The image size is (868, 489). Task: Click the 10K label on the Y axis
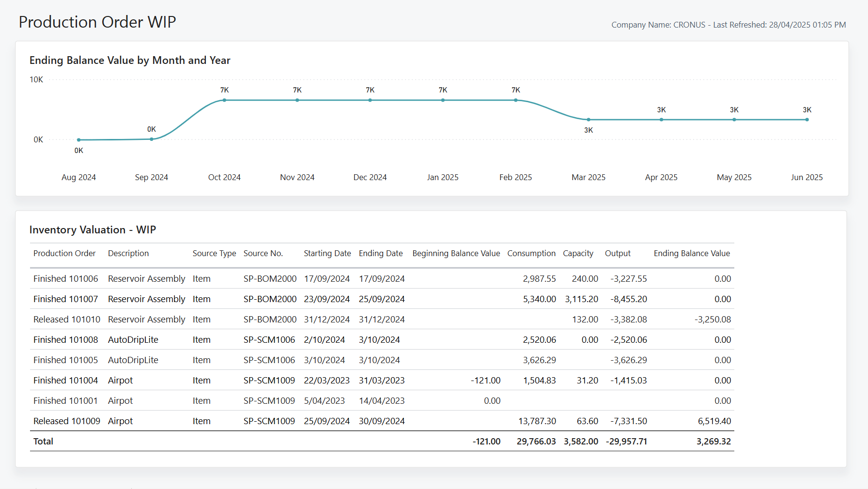[x=36, y=79]
